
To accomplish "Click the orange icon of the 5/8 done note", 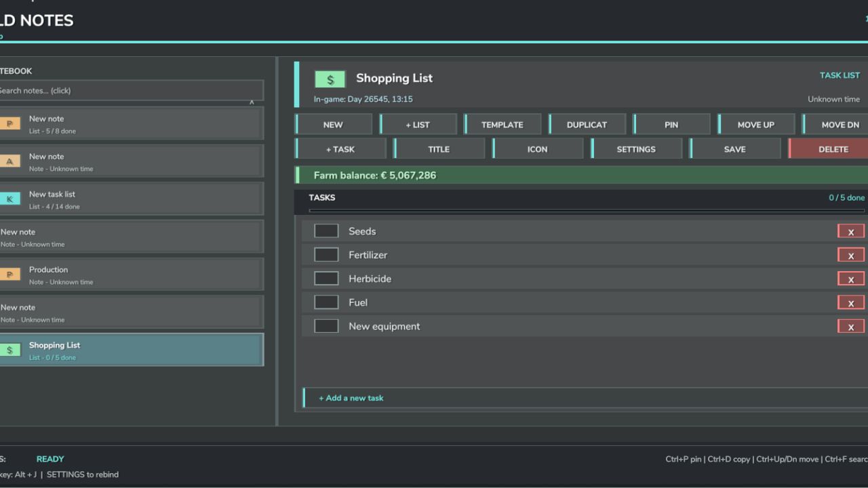I will click(9, 123).
